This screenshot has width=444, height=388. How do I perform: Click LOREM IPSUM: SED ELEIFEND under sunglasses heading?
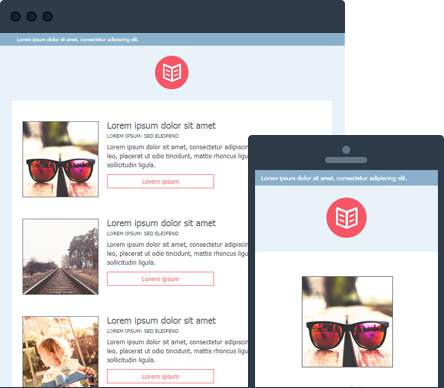[143, 136]
